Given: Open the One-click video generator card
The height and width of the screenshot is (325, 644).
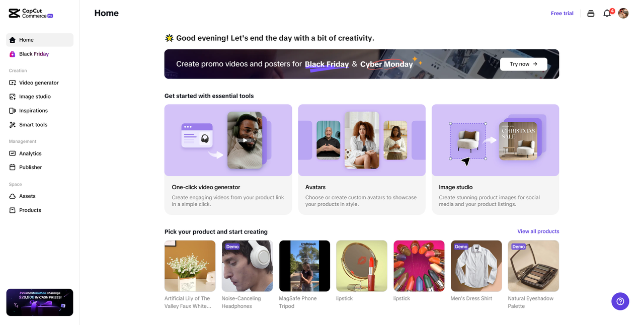Looking at the screenshot, I should point(228,159).
